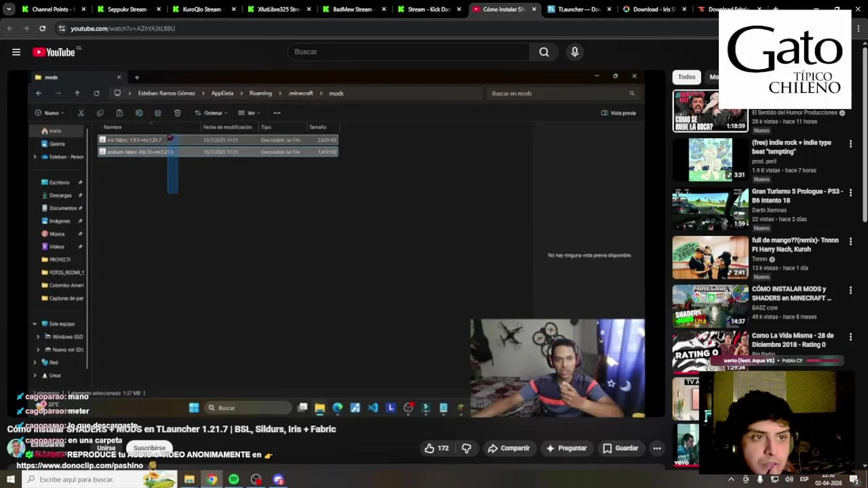
Task: Share the video with Compartir
Action: pyautogui.click(x=509, y=448)
